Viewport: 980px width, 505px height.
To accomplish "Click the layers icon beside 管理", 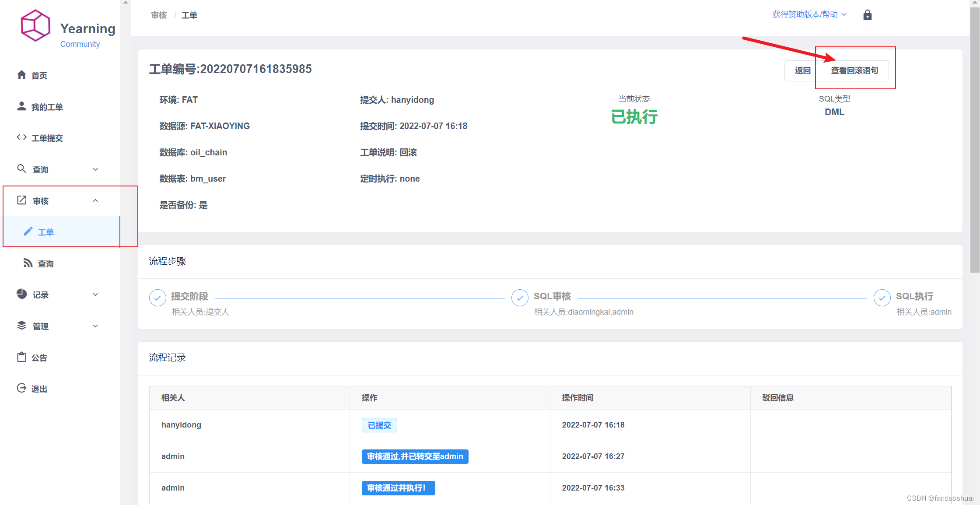I will pos(22,326).
